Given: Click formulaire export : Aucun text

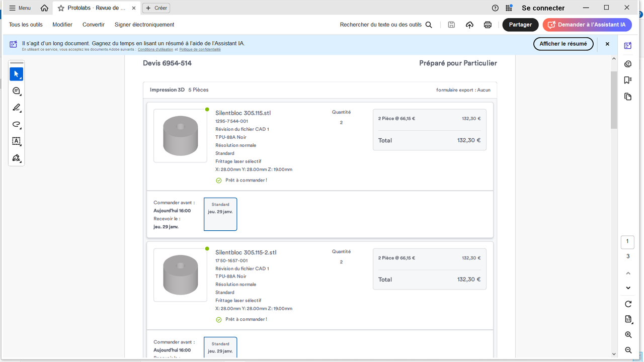Looking at the screenshot, I should tap(463, 90).
